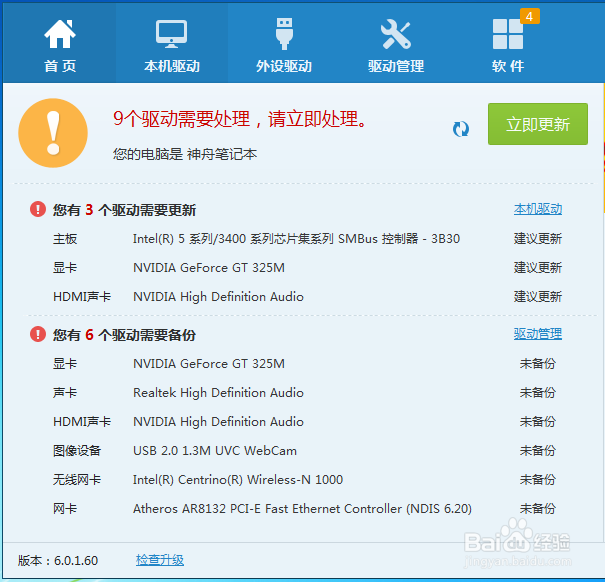Click 建议更新 for Intel SMBus 主板 row
Screen dimensions: 605x582
tap(537, 239)
